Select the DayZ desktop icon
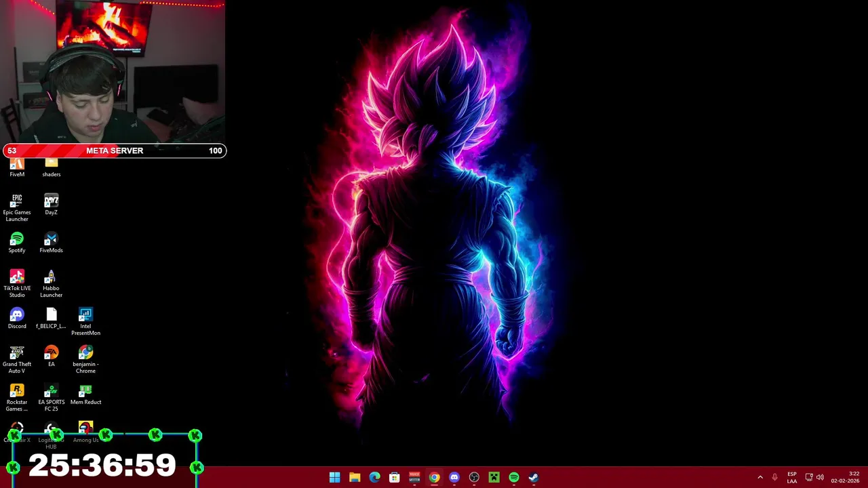868x488 pixels. [52, 205]
